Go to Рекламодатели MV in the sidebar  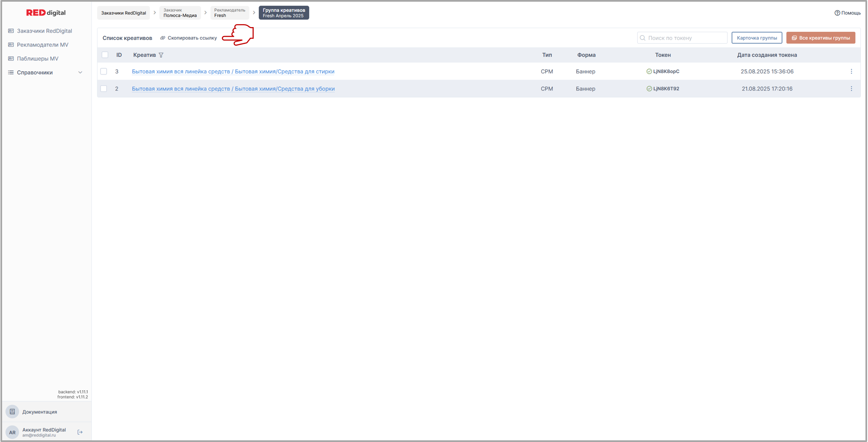point(42,45)
